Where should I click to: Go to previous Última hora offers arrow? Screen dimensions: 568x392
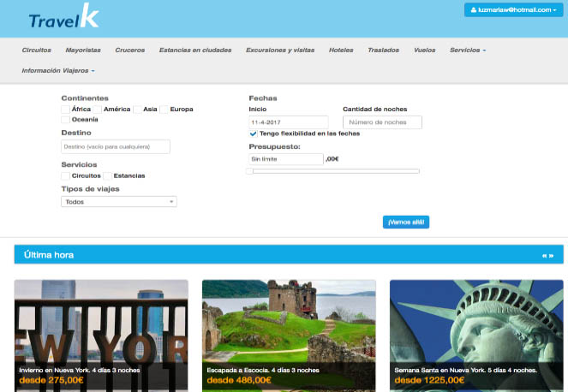(545, 255)
